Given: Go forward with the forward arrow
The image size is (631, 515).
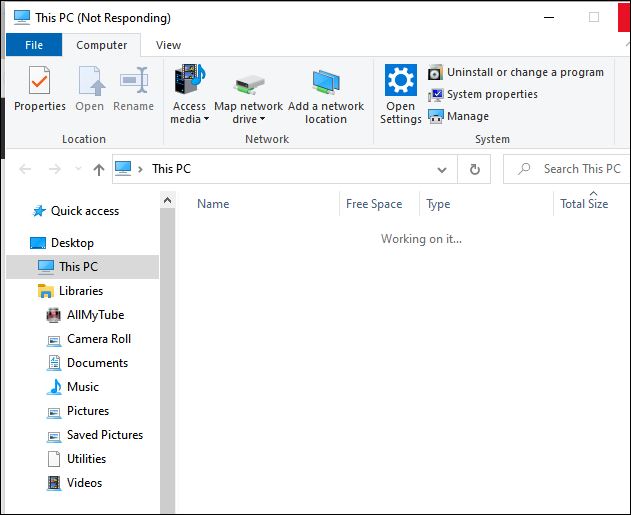Looking at the screenshot, I should pos(55,169).
